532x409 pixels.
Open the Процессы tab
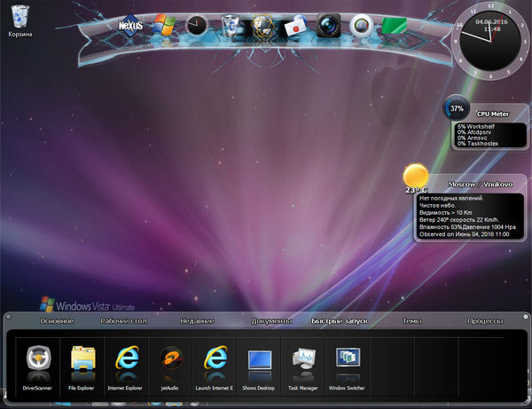(x=486, y=320)
